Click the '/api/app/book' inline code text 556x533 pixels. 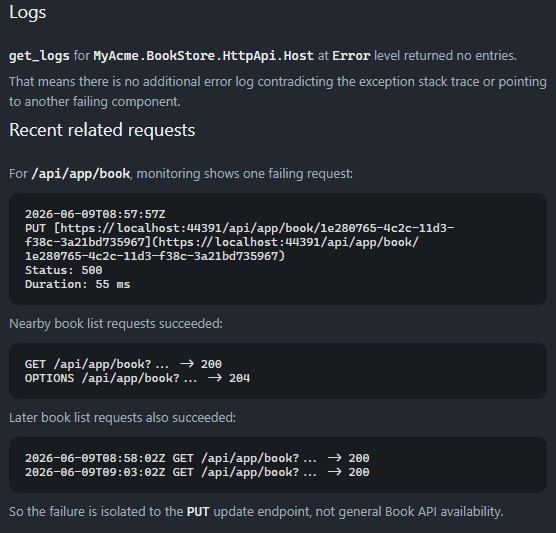(81, 174)
